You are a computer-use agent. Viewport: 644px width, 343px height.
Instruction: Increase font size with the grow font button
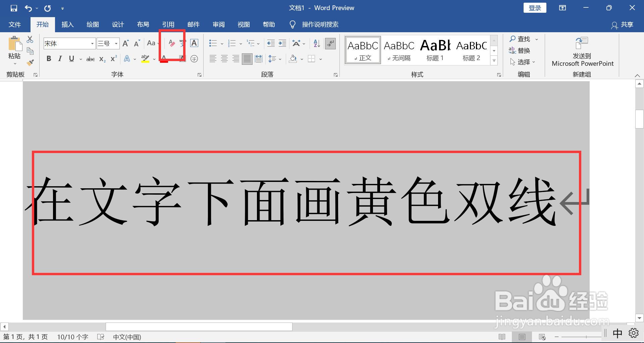pyautogui.click(x=126, y=43)
